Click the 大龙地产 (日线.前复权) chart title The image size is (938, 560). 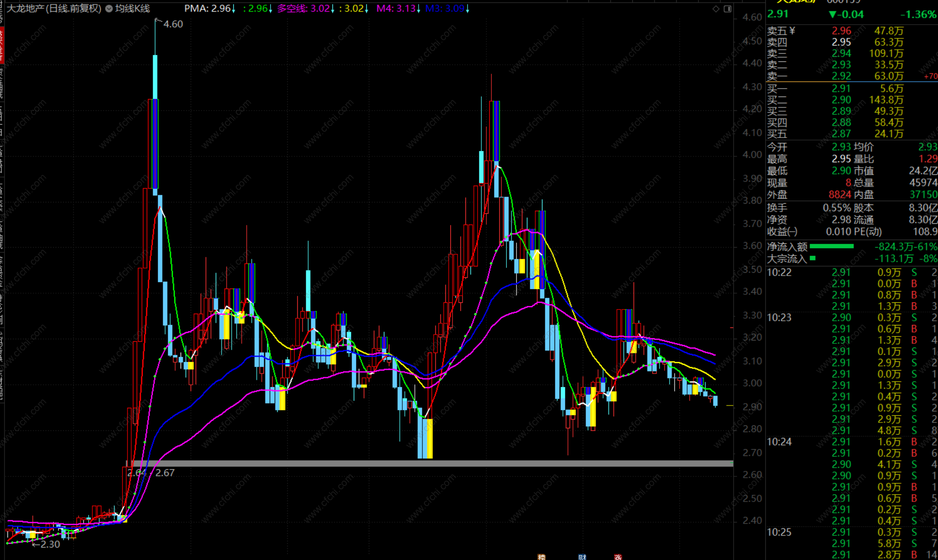pos(54,8)
